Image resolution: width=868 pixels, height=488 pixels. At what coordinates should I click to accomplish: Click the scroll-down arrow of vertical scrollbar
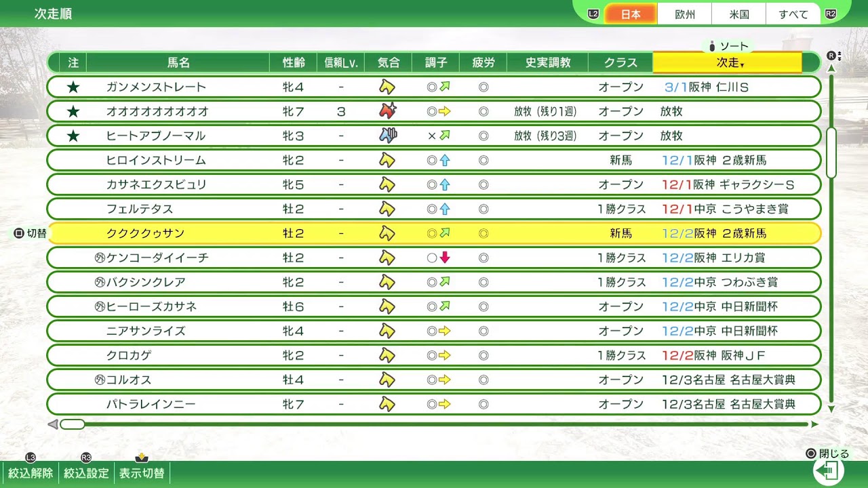pos(831,409)
